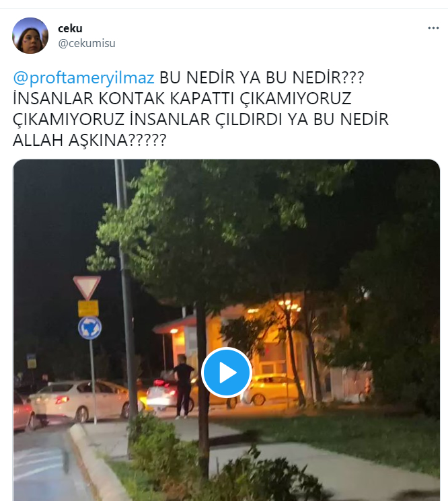Click the tweet text ALLAH AŞKINA
This screenshot has height=501, width=448.
click(71, 140)
